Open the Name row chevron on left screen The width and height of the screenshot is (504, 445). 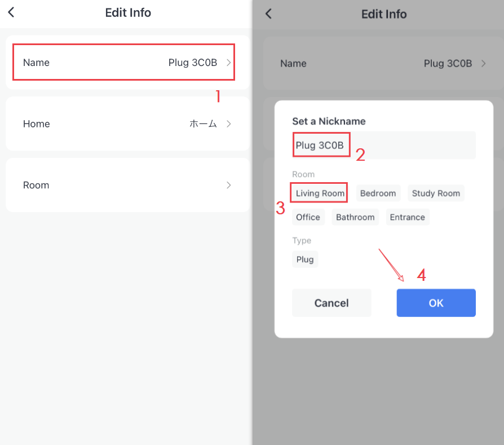tap(228, 63)
